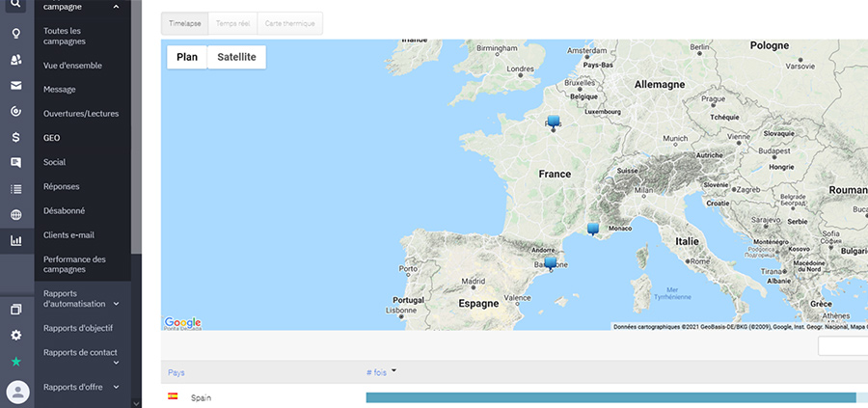Select the Satellite map view

236,57
